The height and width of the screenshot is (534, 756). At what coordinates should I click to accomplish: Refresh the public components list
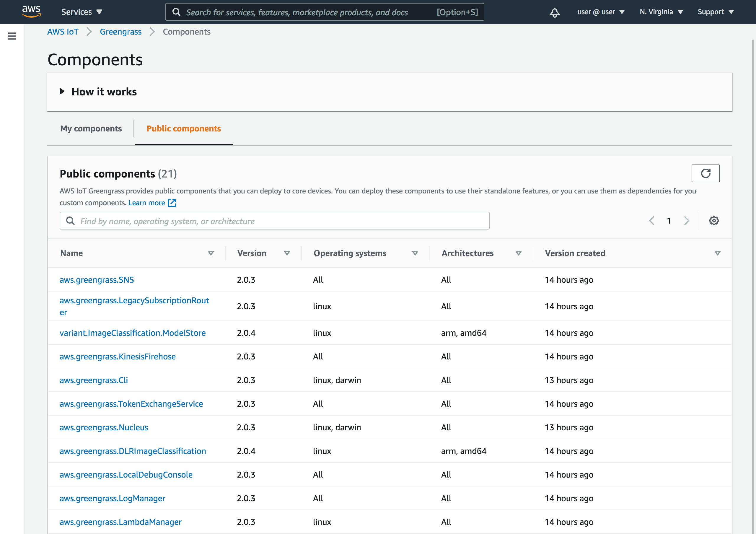[x=705, y=173]
